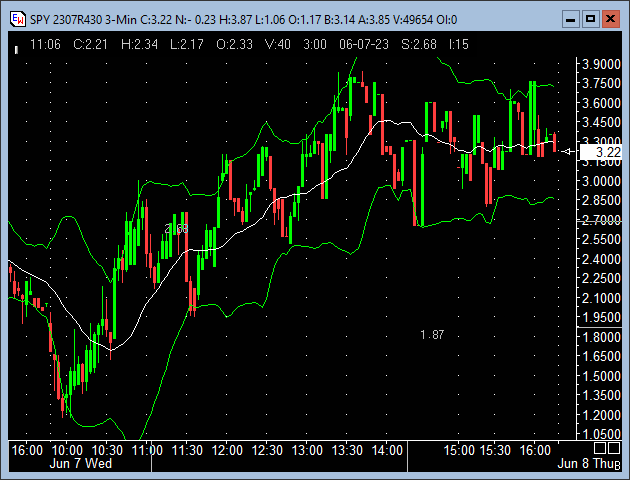Click the SPY 2307R430 3-Min title text
This screenshot has width=630, height=480.
(x=83, y=20)
